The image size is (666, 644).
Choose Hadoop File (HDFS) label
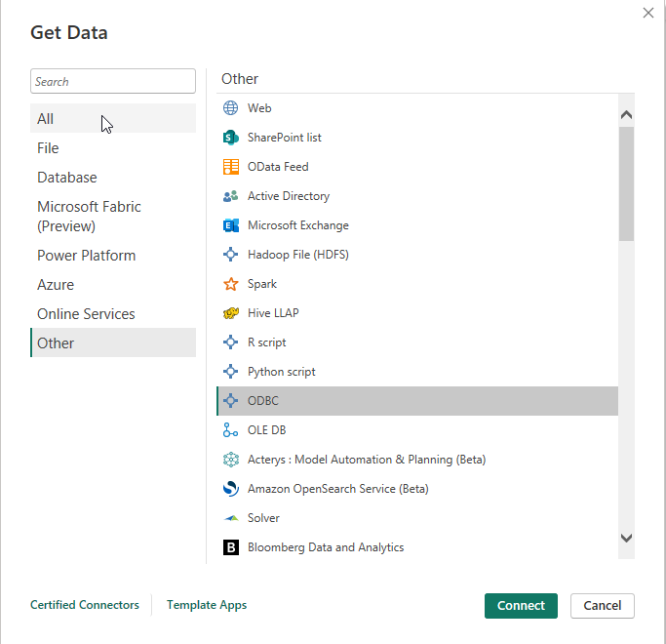tap(298, 255)
